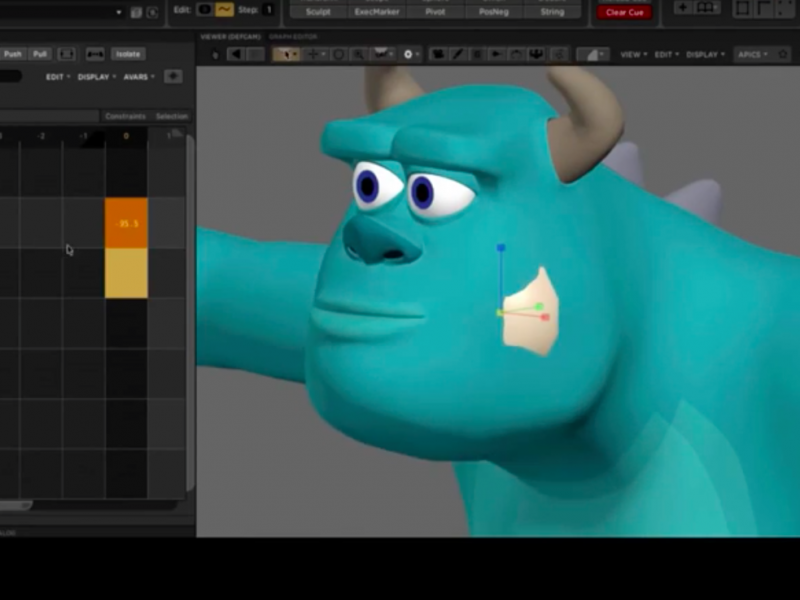Click the red axis gizmo handle
Screen dimensions: 800x600
tap(545, 317)
